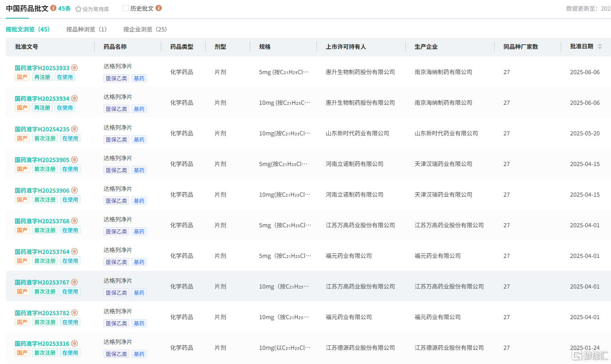Screen dimensions: 611x364
Task: Click star icon 设为常用库
Action: 78,8
